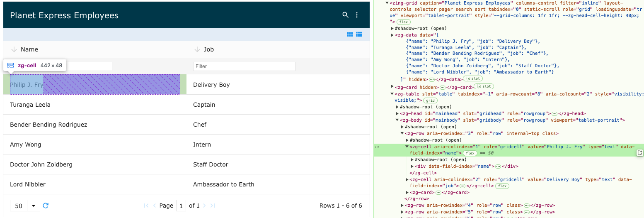Click the page number input box
The height and width of the screenshot is (218, 644).
pos(181,206)
